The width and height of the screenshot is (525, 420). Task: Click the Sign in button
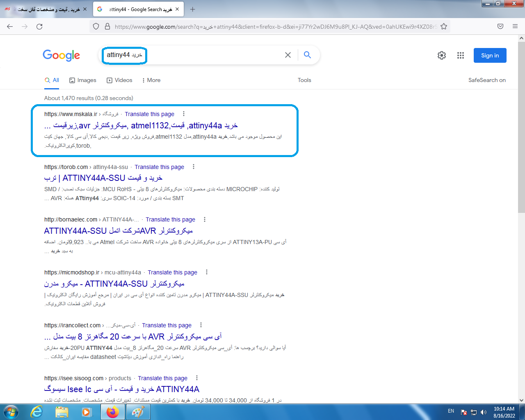[x=490, y=55]
